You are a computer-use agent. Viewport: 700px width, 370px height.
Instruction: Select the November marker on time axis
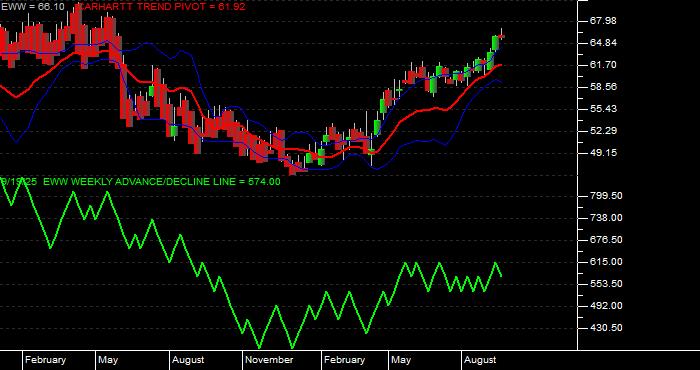point(270,360)
